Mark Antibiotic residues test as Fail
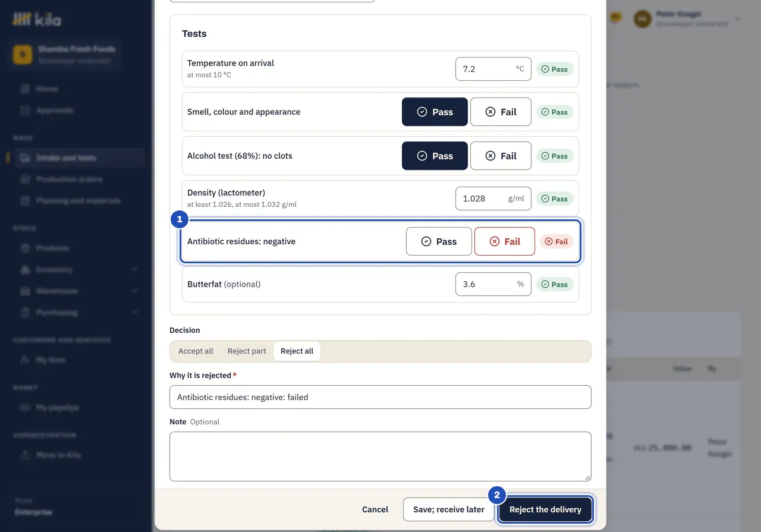This screenshot has width=761, height=532. 505,241
